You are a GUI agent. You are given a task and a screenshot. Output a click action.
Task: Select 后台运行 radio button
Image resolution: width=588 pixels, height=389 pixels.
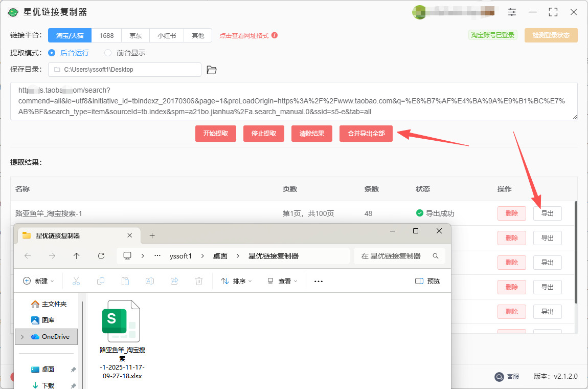tap(52, 53)
